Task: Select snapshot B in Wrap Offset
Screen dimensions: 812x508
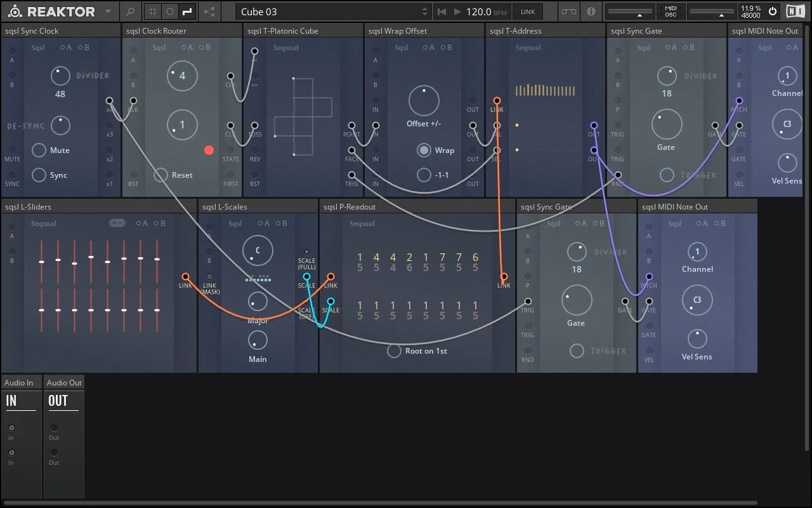Action: pos(447,48)
